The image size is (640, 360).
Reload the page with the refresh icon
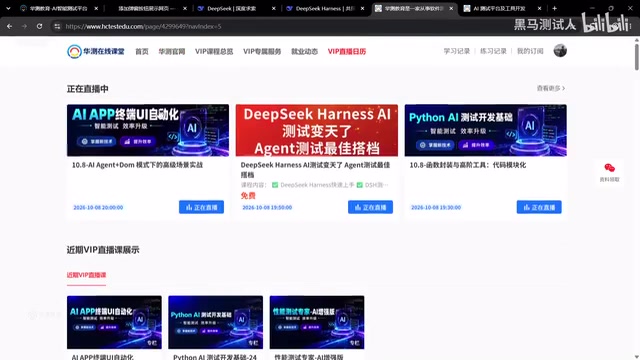[x=39, y=26]
